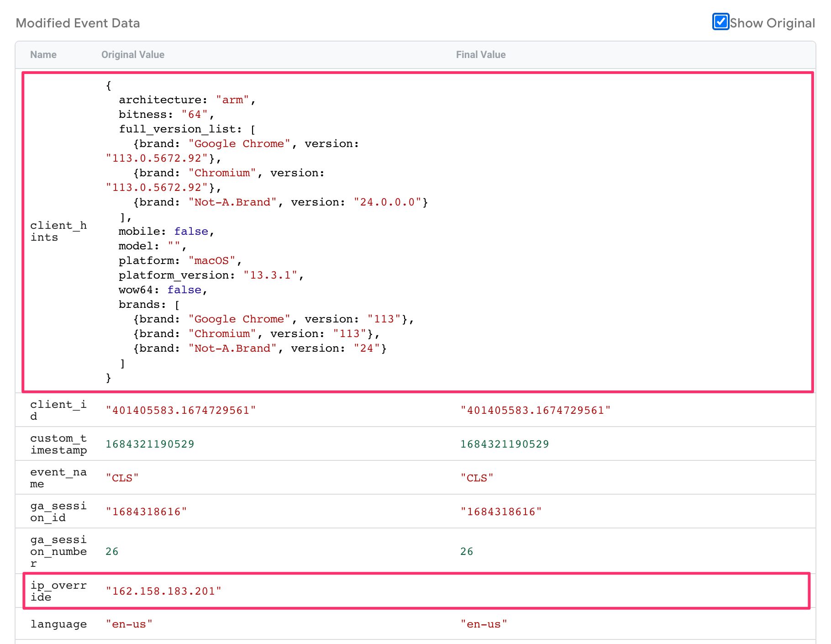Click Not-A.Brand version "24.0.0.0" entry
Image resolution: width=831 pixels, height=644 pixels.
(280, 202)
